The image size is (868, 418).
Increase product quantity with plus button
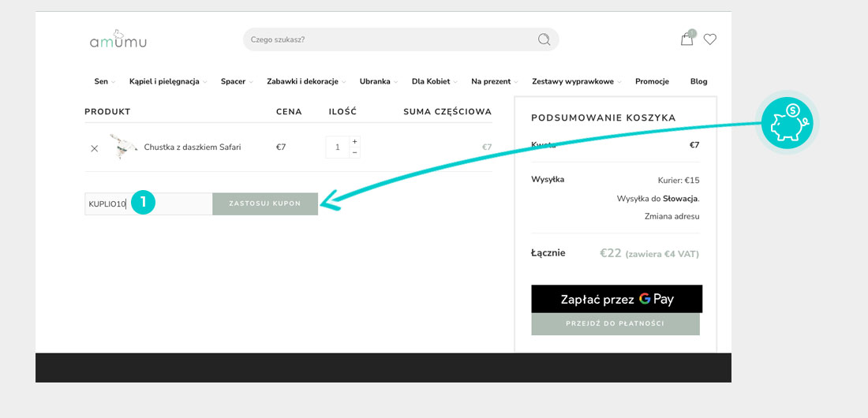click(354, 142)
